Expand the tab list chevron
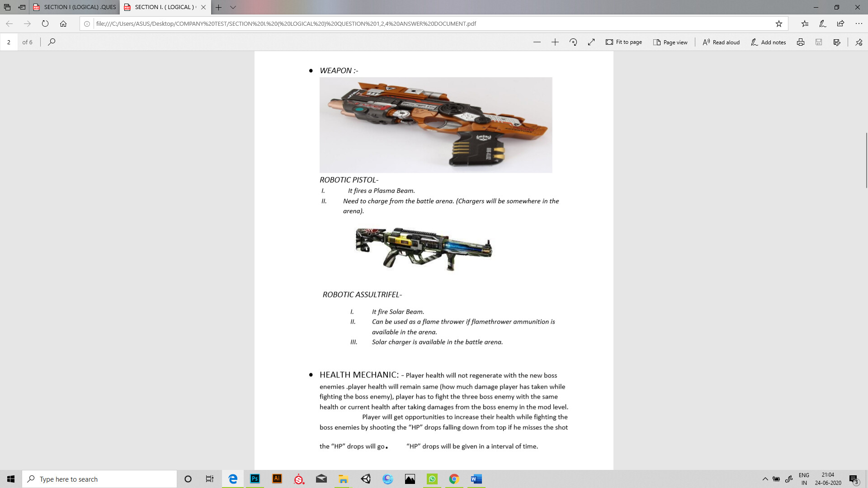 coord(233,7)
